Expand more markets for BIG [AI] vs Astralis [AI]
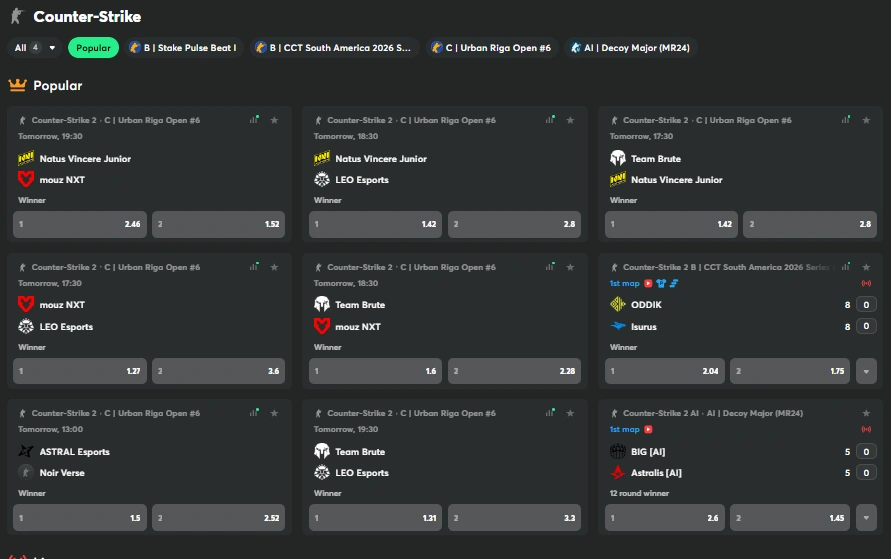891x559 pixels. point(866,518)
